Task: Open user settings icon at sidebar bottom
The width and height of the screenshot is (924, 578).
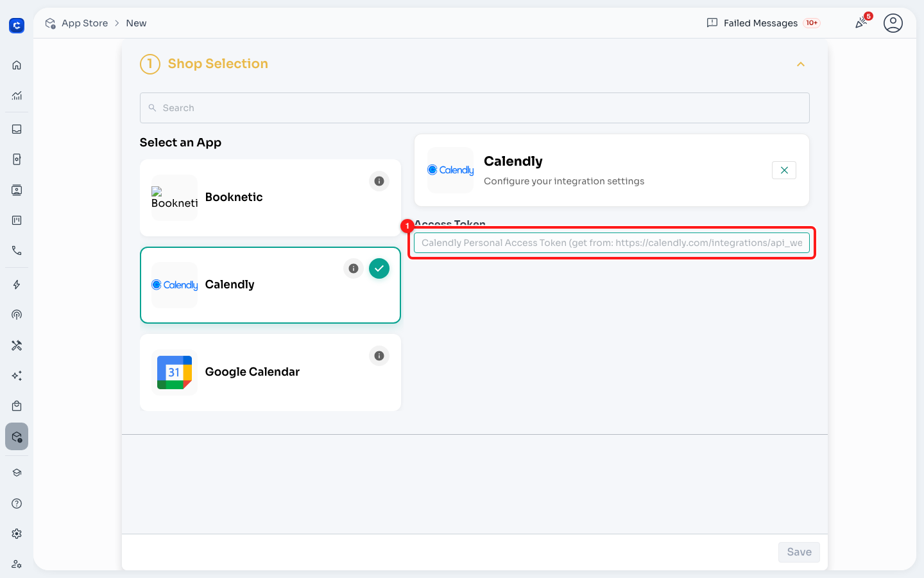Action: pyautogui.click(x=17, y=564)
